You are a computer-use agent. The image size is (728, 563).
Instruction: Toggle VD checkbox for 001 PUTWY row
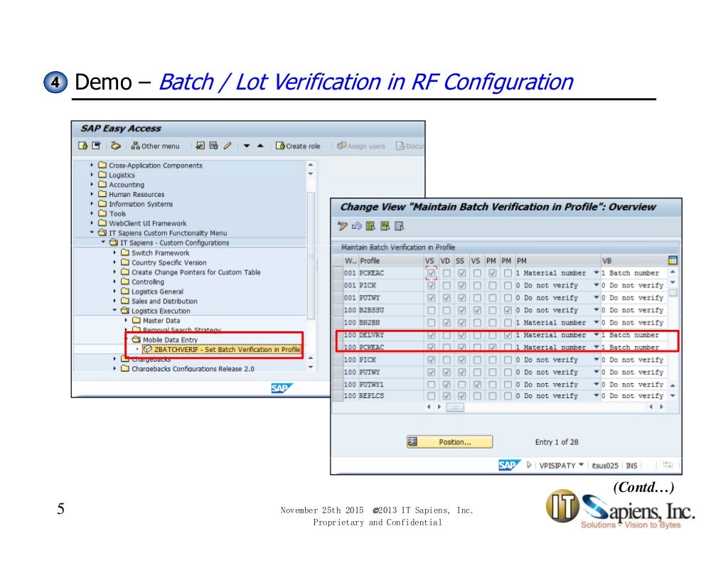point(446,298)
